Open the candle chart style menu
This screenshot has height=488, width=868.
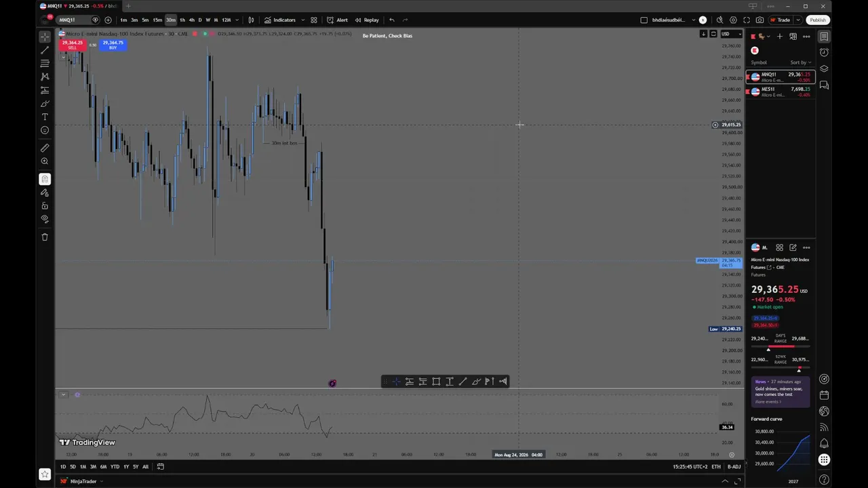click(251, 20)
